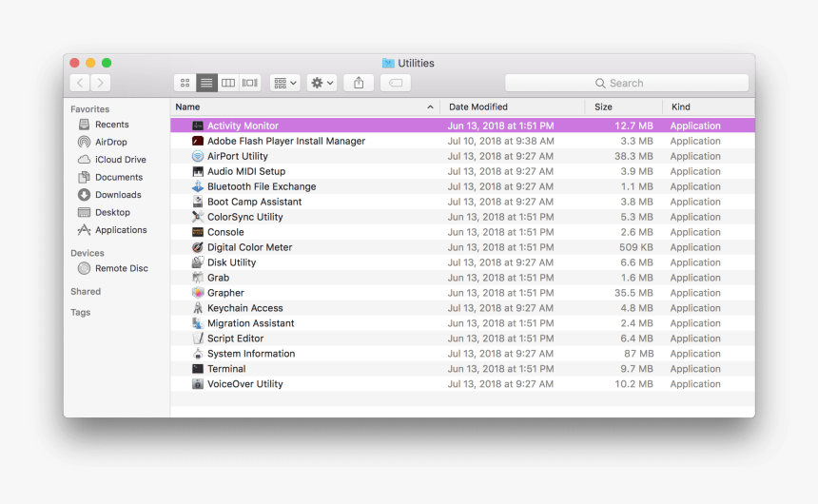818x504 pixels.
Task: Open Downloads in the sidebar
Action: coord(118,195)
